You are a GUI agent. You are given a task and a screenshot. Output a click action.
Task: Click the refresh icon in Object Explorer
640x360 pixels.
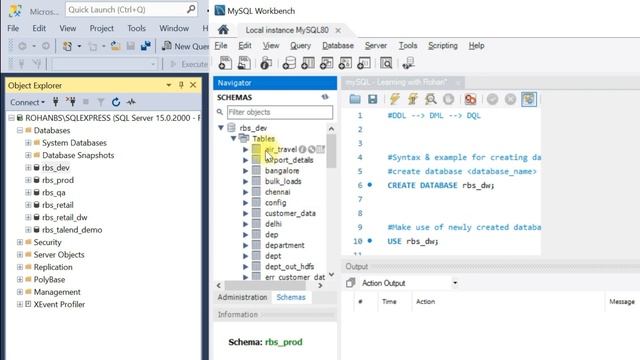coord(116,102)
